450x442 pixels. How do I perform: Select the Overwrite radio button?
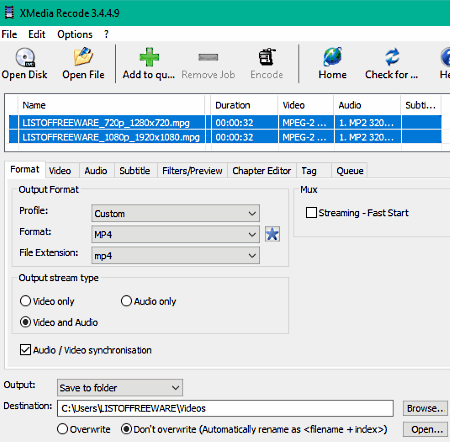pyautogui.click(x=62, y=429)
